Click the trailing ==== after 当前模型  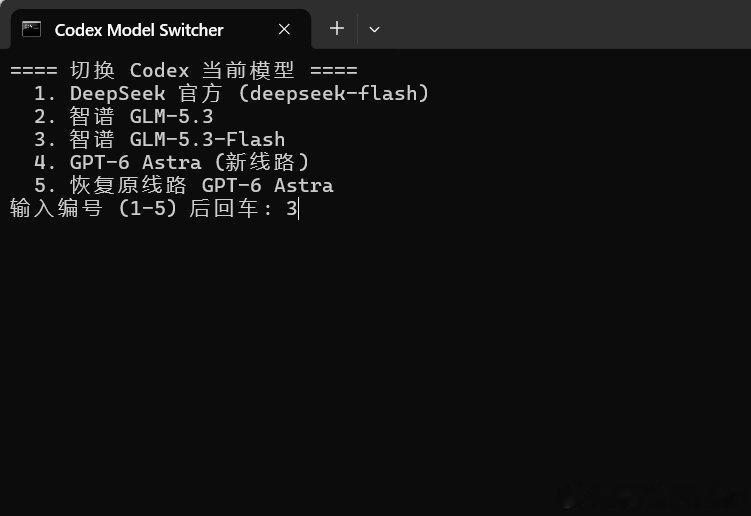pyautogui.click(x=334, y=70)
